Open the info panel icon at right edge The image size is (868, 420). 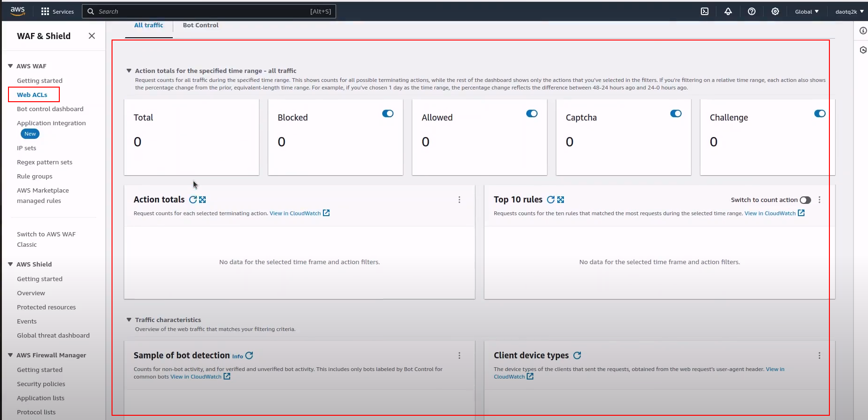tap(863, 31)
